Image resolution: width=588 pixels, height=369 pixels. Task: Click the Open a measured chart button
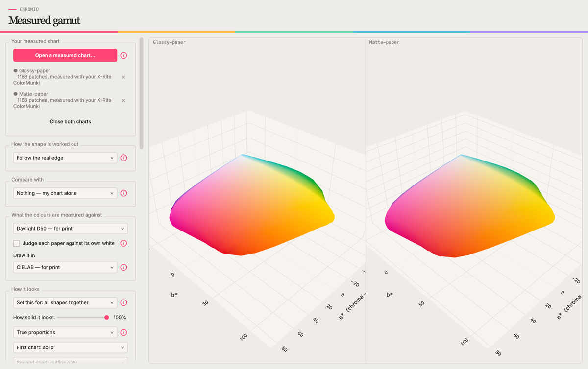point(65,55)
